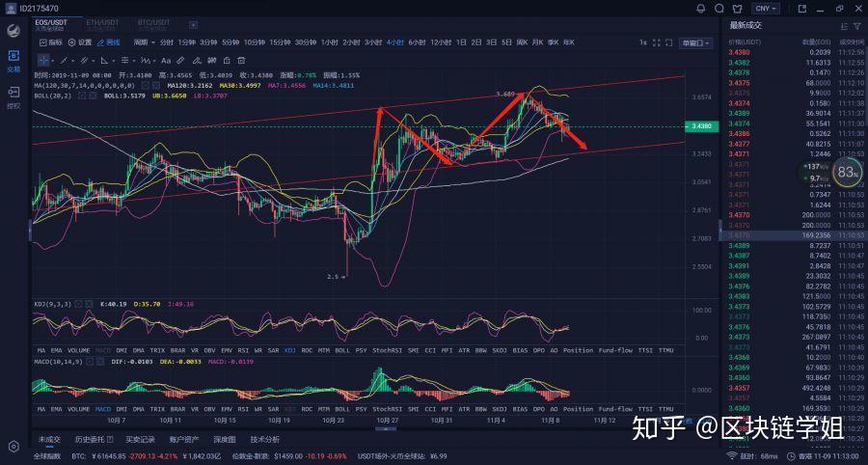Open the CNY currency dropdown
Screen dimensions: 868x465
click(x=765, y=9)
